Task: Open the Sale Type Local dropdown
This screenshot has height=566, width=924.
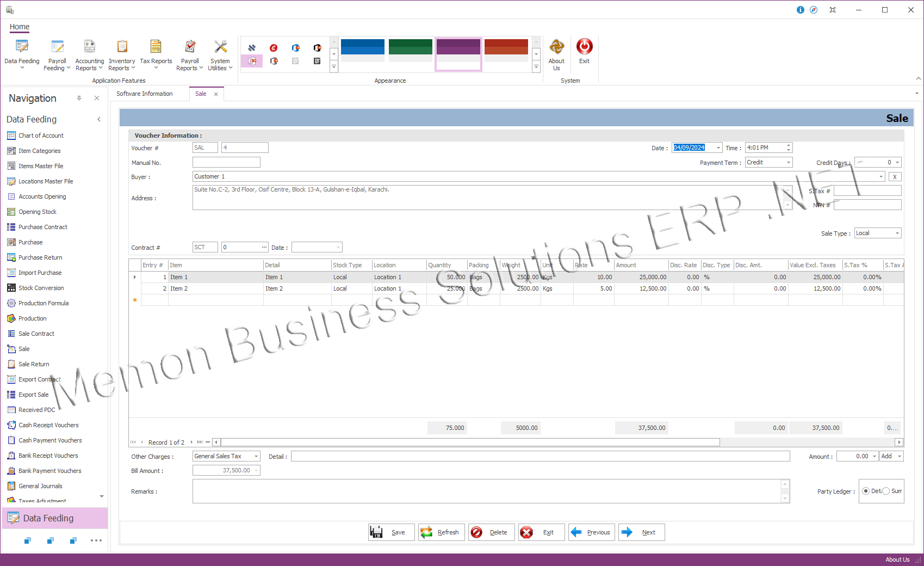Action: coord(897,233)
